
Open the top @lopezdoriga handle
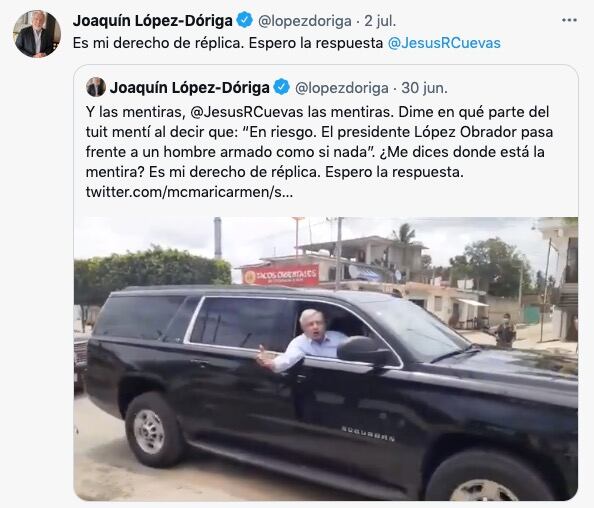(x=305, y=21)
